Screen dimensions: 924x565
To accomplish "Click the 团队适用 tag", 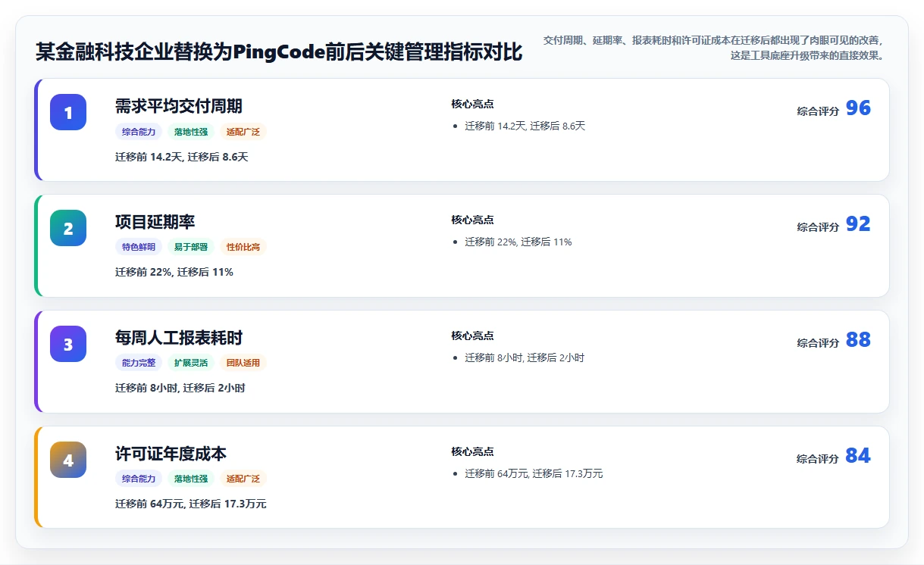I will [x=243, y=363].
